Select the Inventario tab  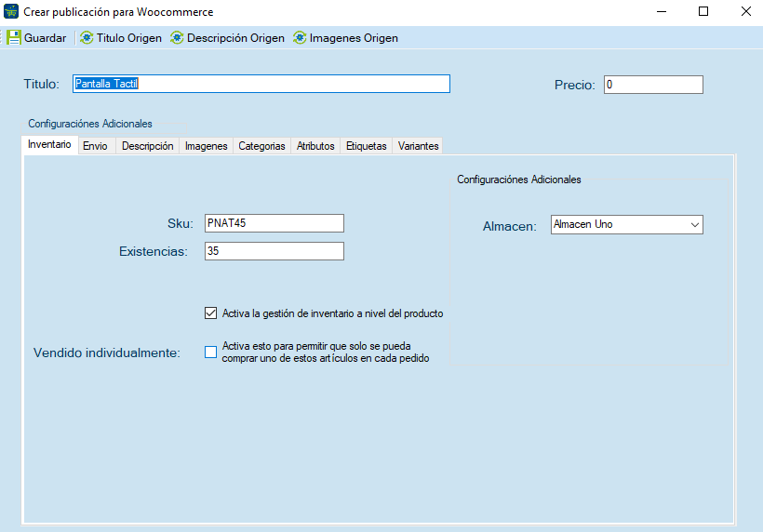pos(49,144)
